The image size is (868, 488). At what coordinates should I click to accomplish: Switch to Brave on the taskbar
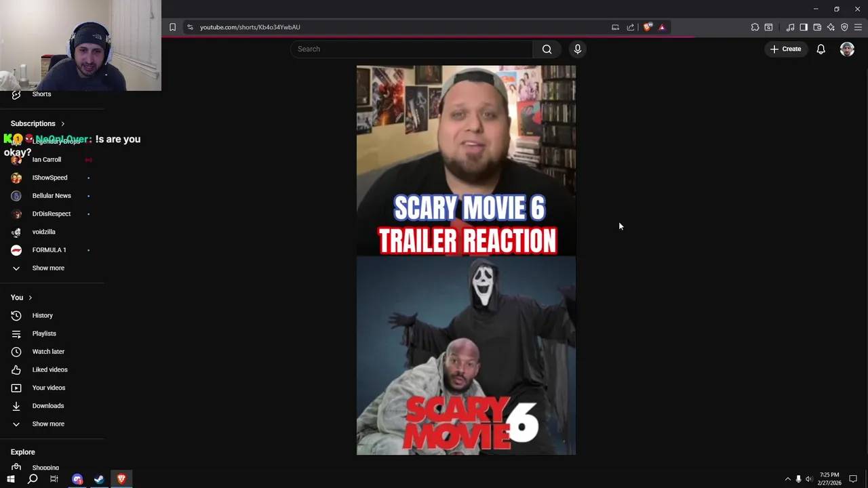pos(121,479)
